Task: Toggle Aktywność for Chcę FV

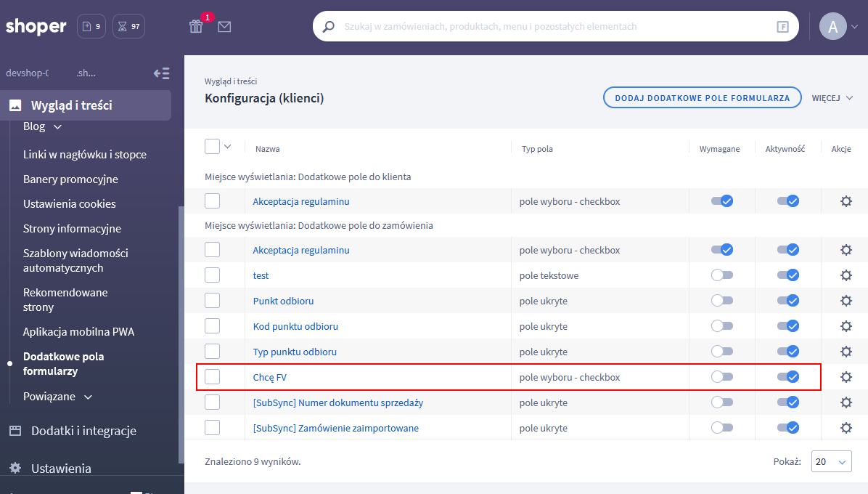Action: [787, 377]
